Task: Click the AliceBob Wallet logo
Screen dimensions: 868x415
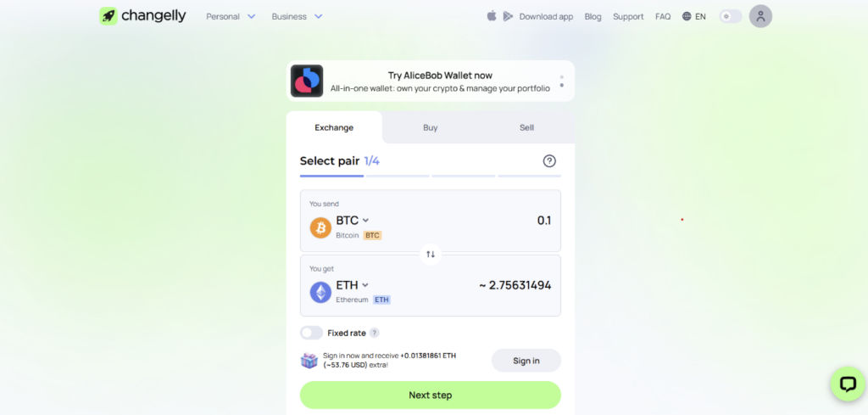Action: [307, 81]
